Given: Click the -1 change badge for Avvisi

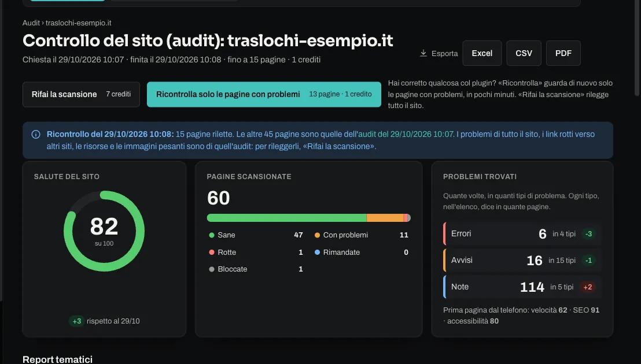Looking at the screenshot, I should [589, 261].
